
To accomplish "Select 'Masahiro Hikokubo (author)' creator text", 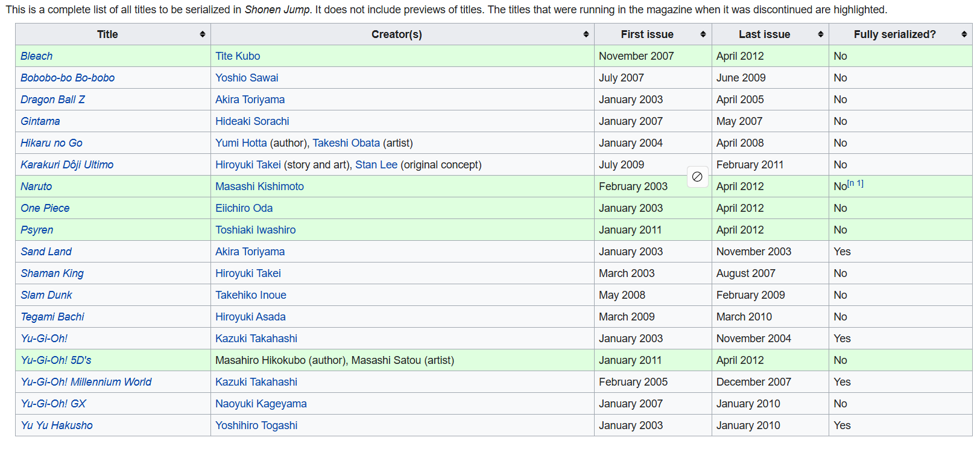I will click(280, 360).
